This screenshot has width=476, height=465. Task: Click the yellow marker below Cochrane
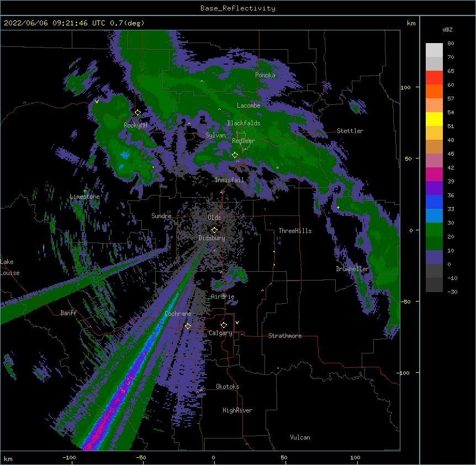[188, 326]
